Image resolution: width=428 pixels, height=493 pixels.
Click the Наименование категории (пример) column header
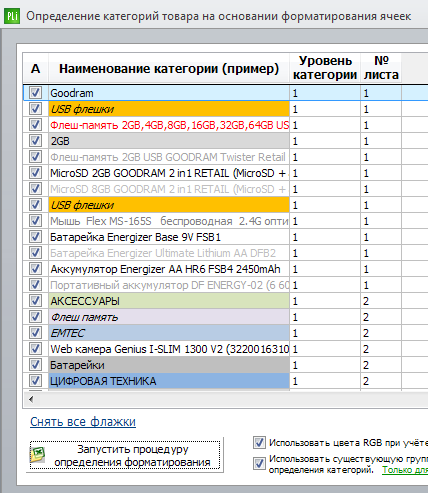coord(169,68)
